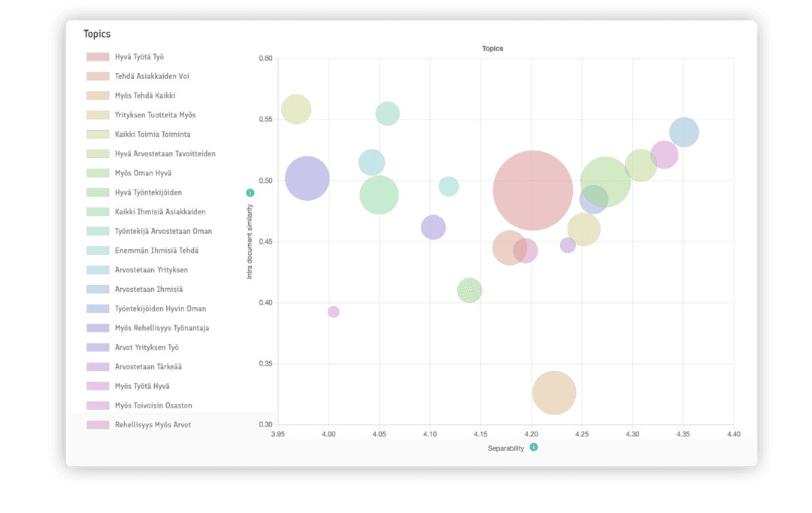Screen dimensions: 812x513
Task: Click the Kaikki Ihmisiä Asiakkaiden legend label
Action: pos(159,212)
